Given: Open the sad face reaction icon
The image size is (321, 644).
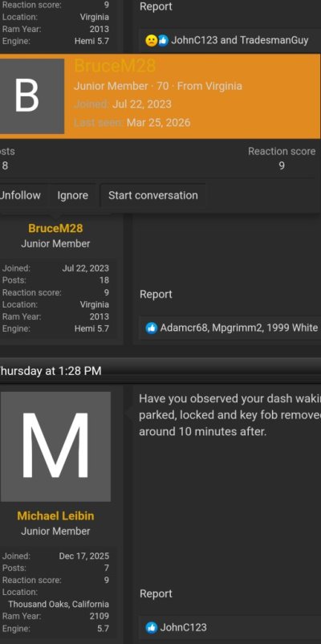Looking at the screenshot, I should (151, 40).
